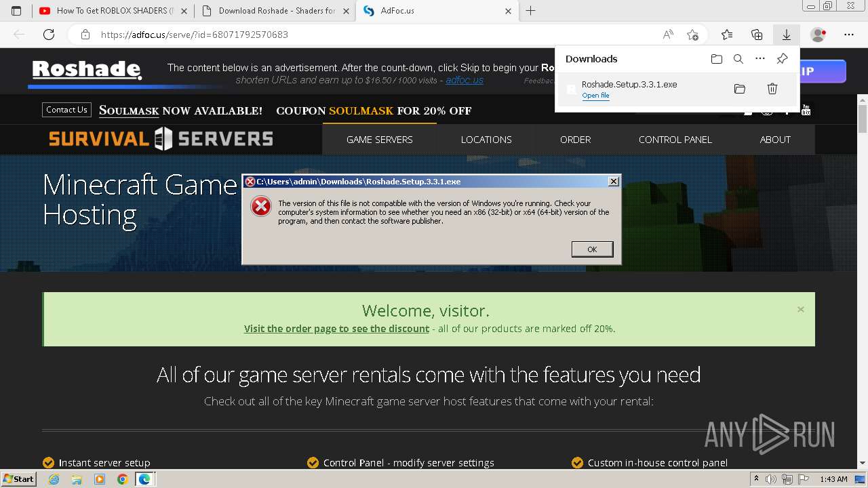Screen dimensions: 868x488
Task: Click OK in the error dialog
Action: pyautogui.click(x=592, y=249)
